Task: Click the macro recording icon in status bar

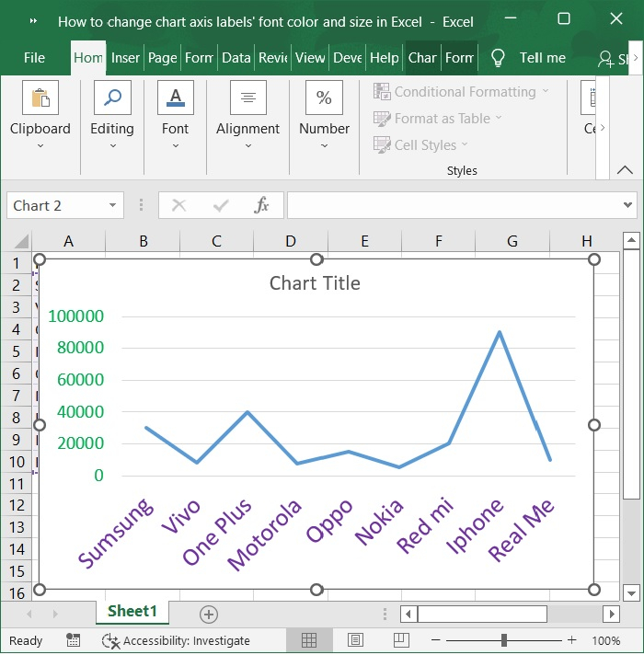Action: click(x=73, y=640)
